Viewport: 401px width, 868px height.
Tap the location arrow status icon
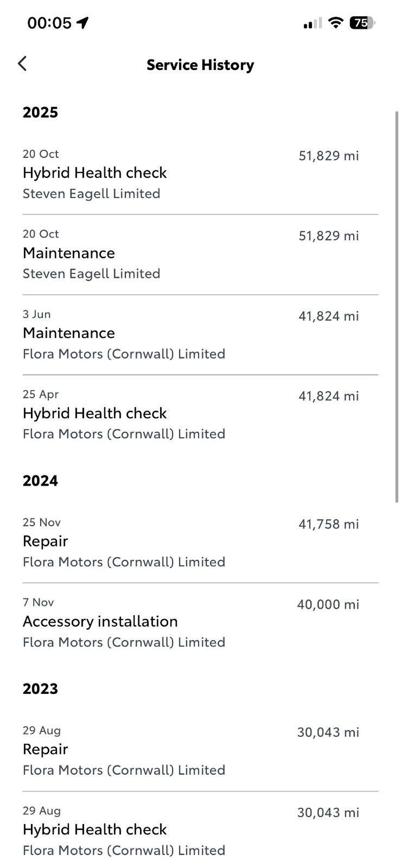[82, 23]
